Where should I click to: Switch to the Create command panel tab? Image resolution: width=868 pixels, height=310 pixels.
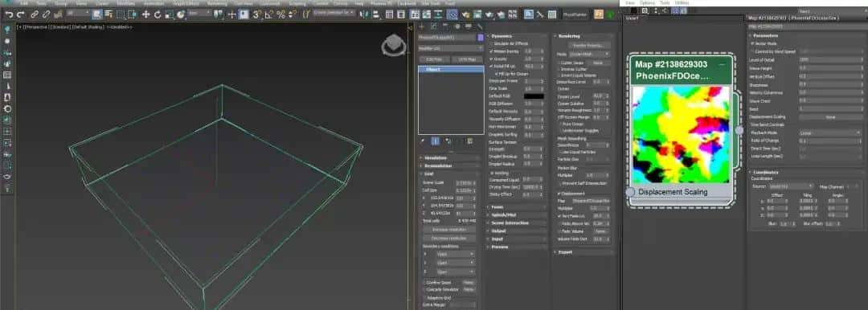[422, 26]
